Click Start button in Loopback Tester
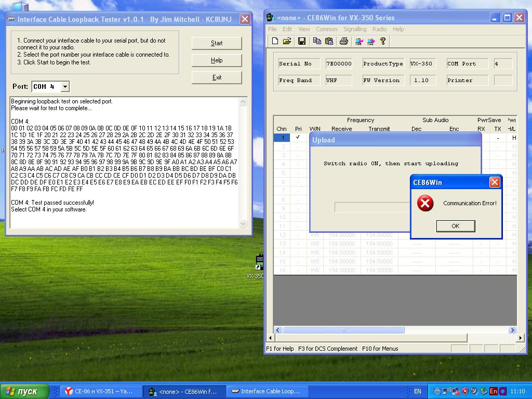Viewport: 532px width, 399px height. (x=217, y=43)
